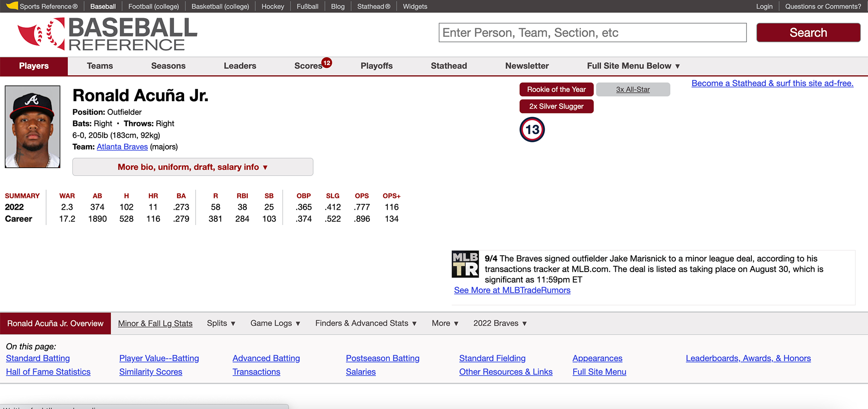The image size is (868, 409).
Task: Open Finders & Advanced Stats dropdown
Action: point(366,323)
